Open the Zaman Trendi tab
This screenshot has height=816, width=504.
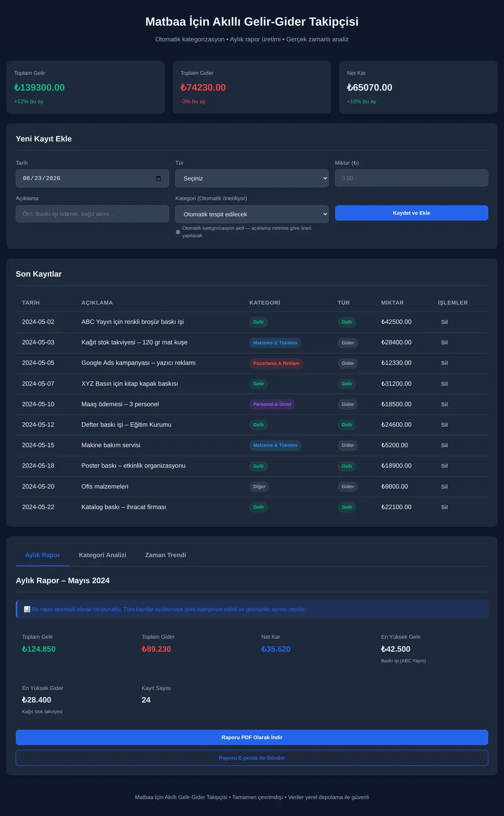[165, 555]
